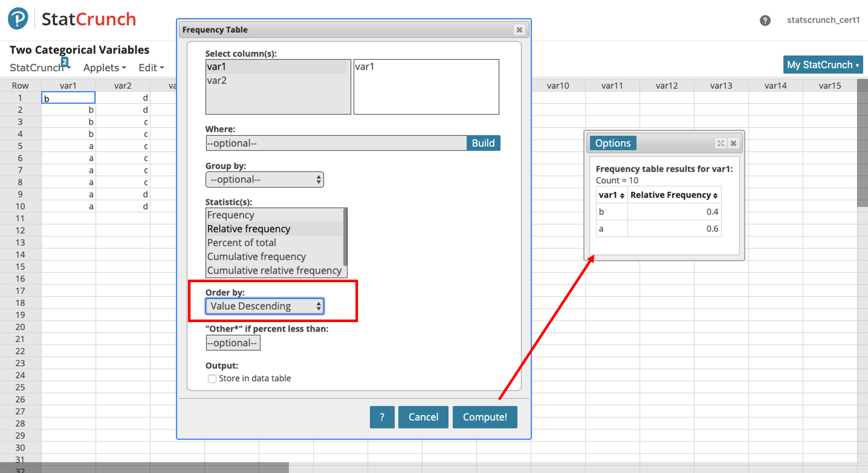Click the Pearson logo icon
This screenshot has width=868, height=473.
18,19
